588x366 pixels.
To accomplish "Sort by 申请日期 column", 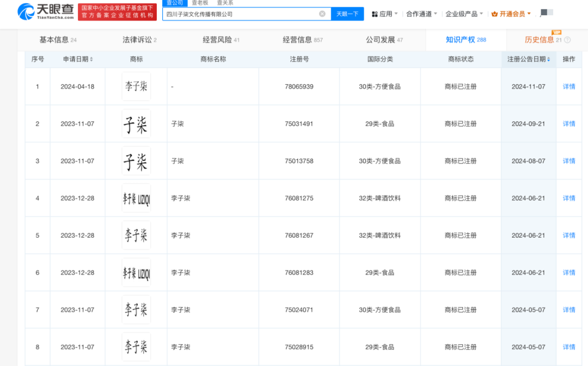I will pos(78,59).
